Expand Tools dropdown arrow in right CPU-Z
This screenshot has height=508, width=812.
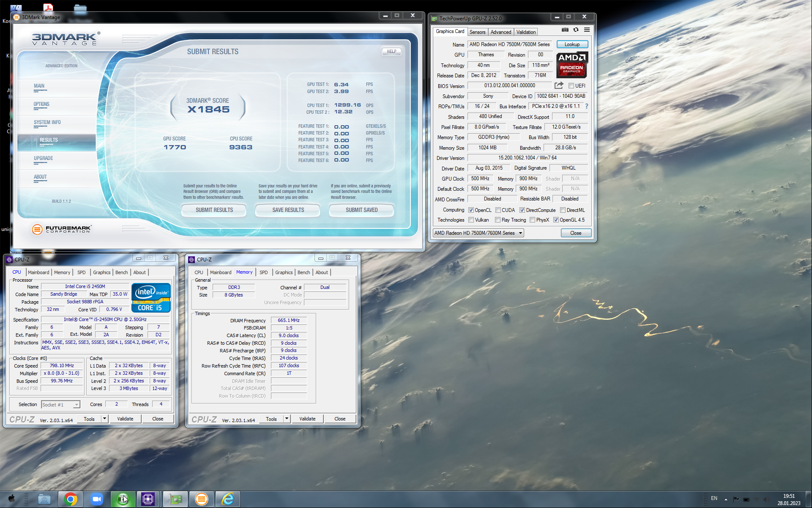pos(287,419)
